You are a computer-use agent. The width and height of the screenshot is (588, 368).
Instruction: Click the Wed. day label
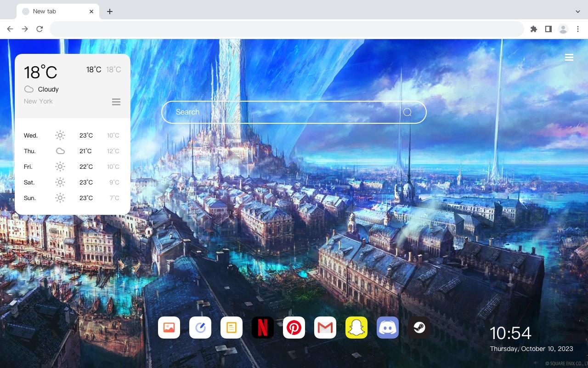pos(31,135)
